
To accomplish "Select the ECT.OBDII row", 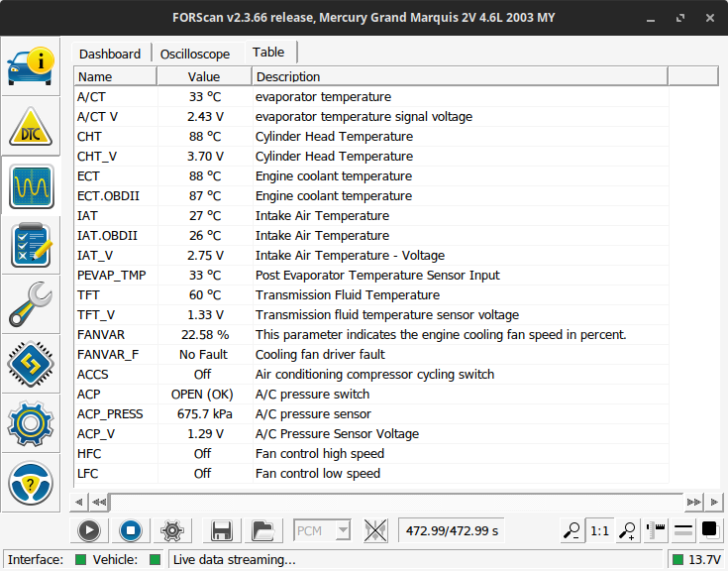I will 371,195.
